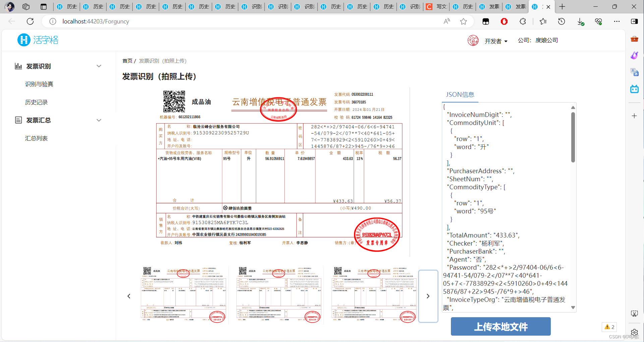
Task: Open 识别与验真 menu item
Action: pyautogui.click(x=39, y=84)
